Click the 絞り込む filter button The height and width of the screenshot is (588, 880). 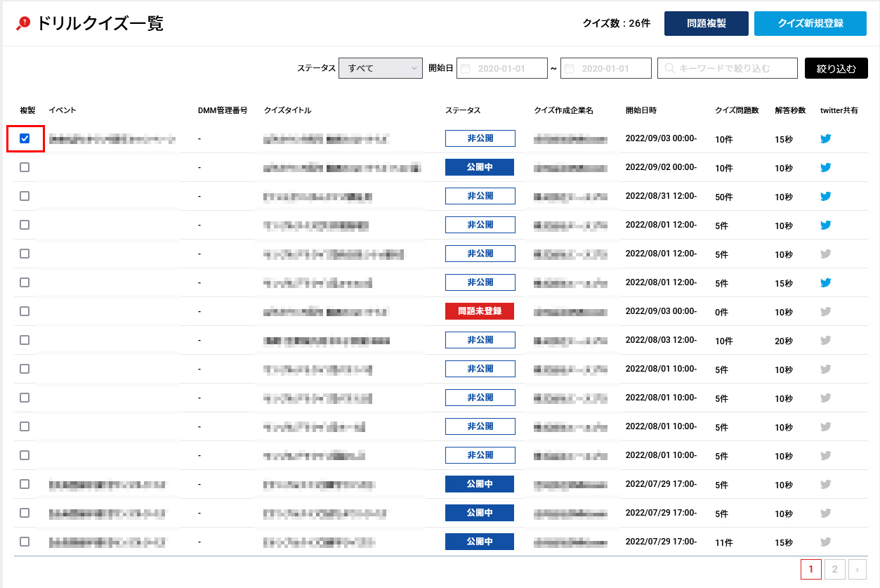836,68
